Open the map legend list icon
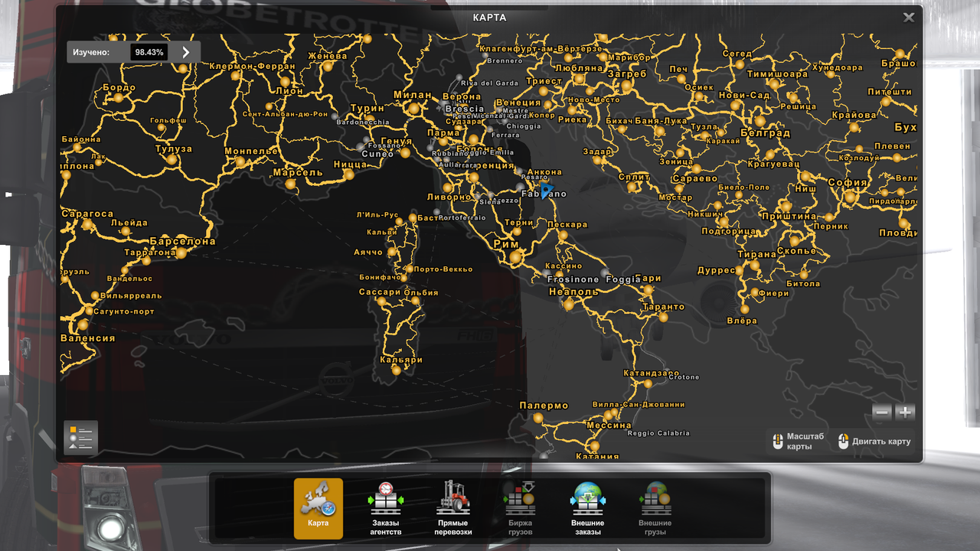 click(80, 438)
